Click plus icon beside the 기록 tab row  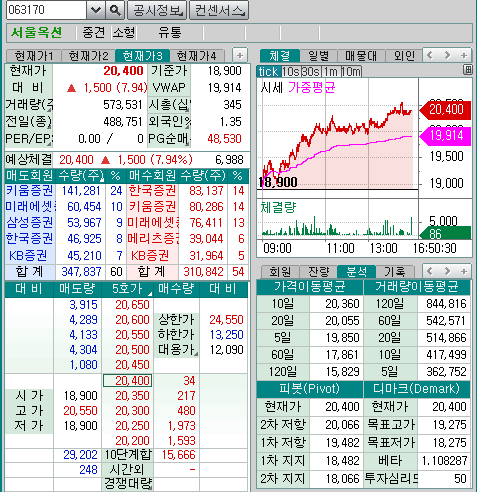tap(464, 271)
